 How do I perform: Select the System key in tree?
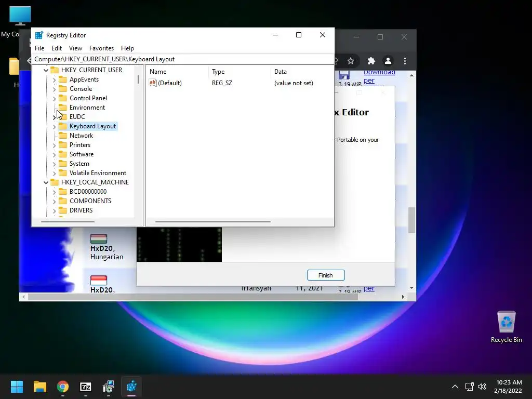pyautogui.click(x=79, y=164)
